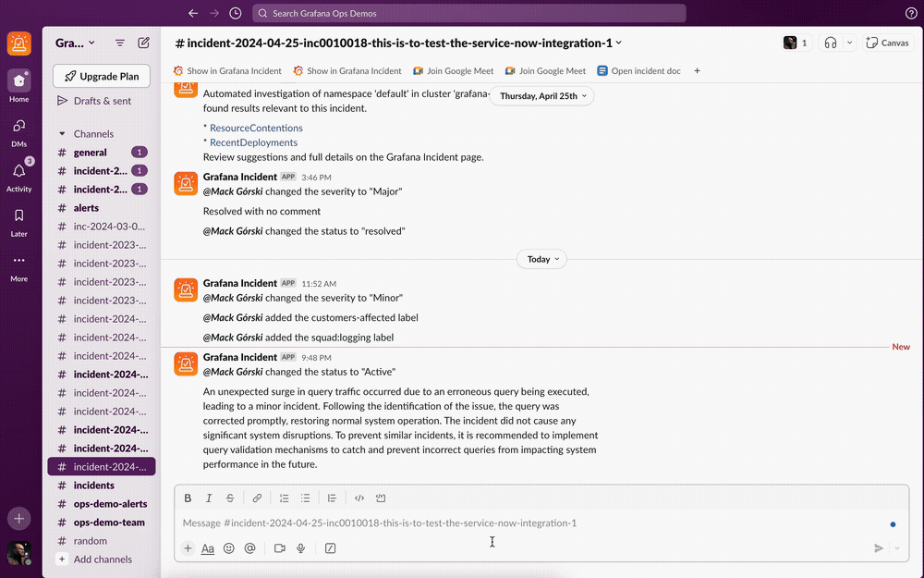The image size is (924, 578).
Task: Click the plus attach icon in composer
Action: 188,547
